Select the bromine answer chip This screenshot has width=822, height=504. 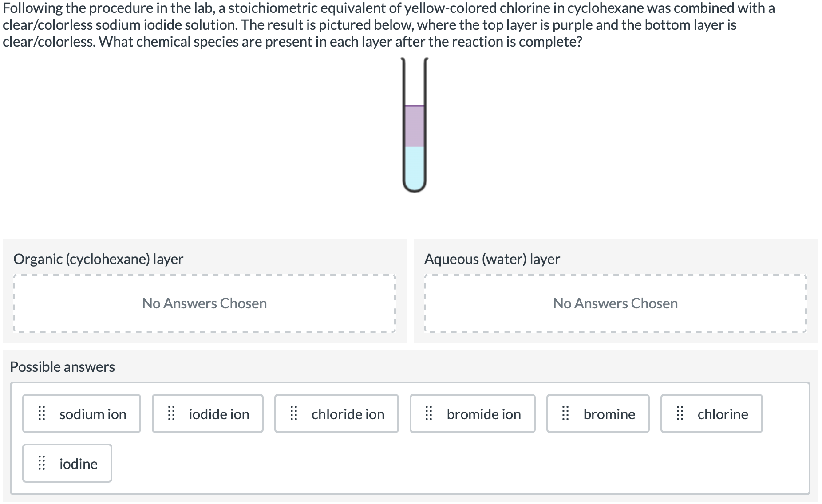pos(598,413)
